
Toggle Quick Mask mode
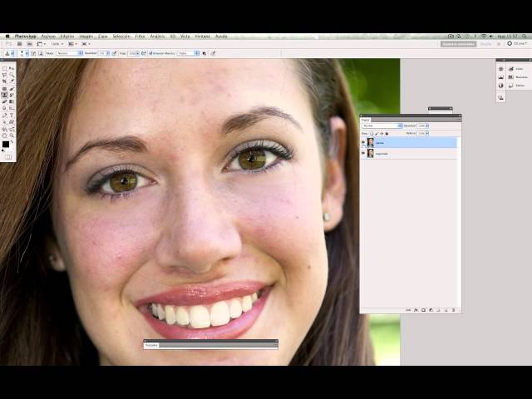point(8,157)
